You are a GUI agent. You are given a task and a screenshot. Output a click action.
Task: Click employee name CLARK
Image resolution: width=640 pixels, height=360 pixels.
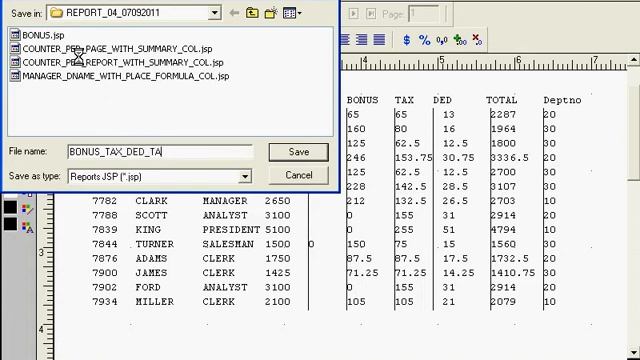pyautogui.click(x=151, y=201)
